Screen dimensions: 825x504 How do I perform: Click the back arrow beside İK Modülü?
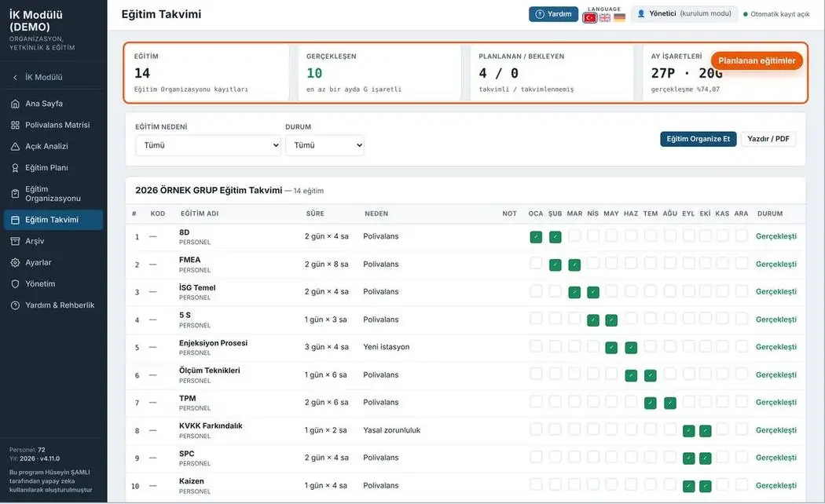coord(15,77)
